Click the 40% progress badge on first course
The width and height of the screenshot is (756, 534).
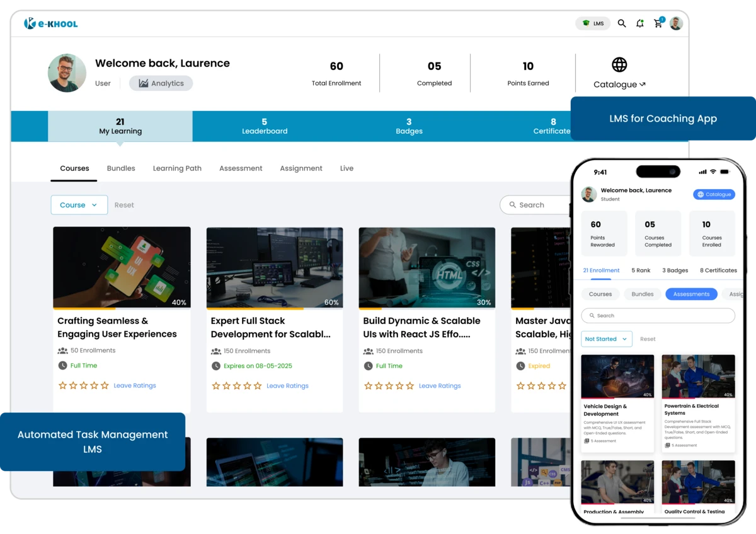[x=179, y=303]
